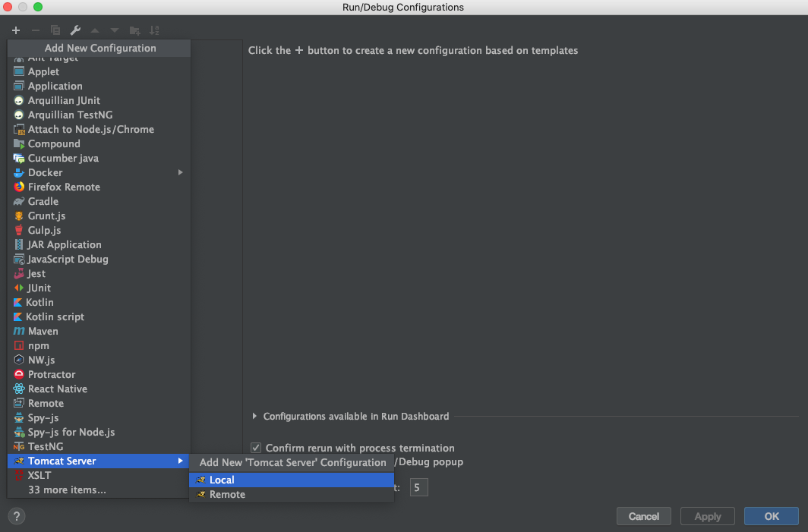Viewport: 808px width, 532px height.
Task: Click the Arquillian TestNG icon
Action: coord(19,115)
